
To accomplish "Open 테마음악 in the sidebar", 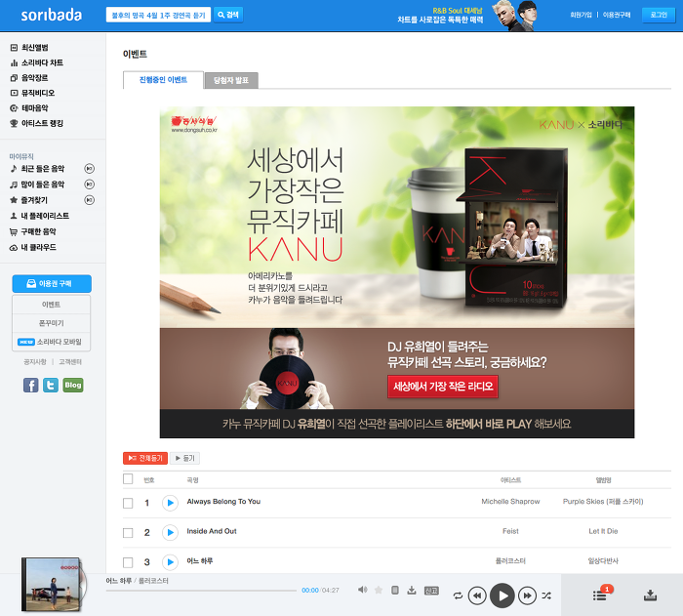I will 29,108.
